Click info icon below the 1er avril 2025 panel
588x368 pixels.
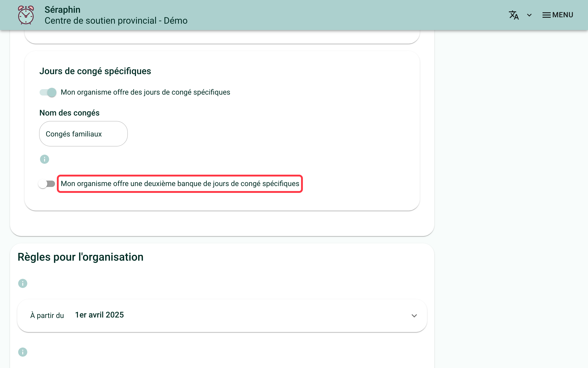pos(23,352)
